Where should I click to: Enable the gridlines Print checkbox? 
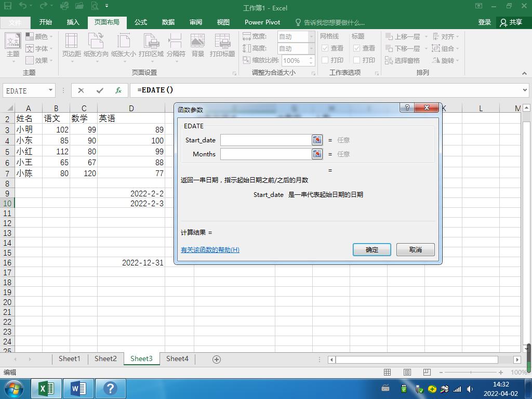tap(325, 60)
